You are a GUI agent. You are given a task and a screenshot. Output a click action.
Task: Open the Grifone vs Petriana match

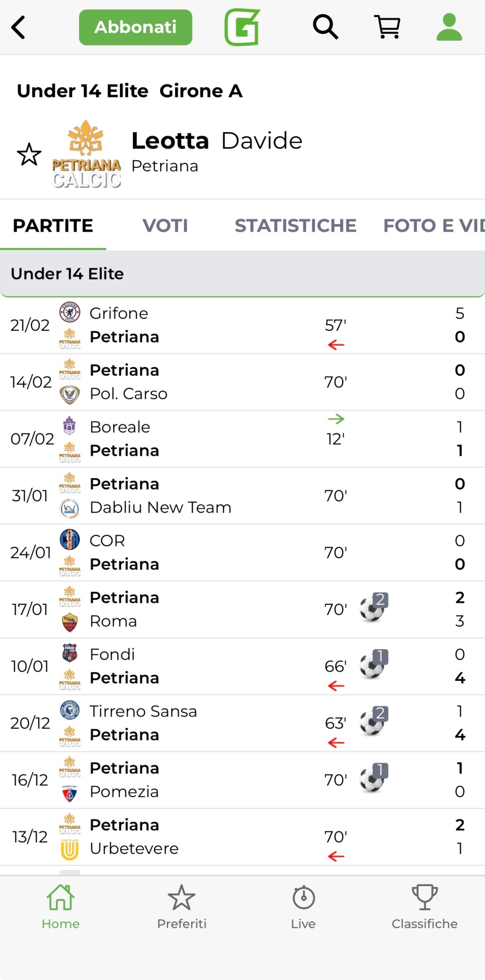coord(204,325)
